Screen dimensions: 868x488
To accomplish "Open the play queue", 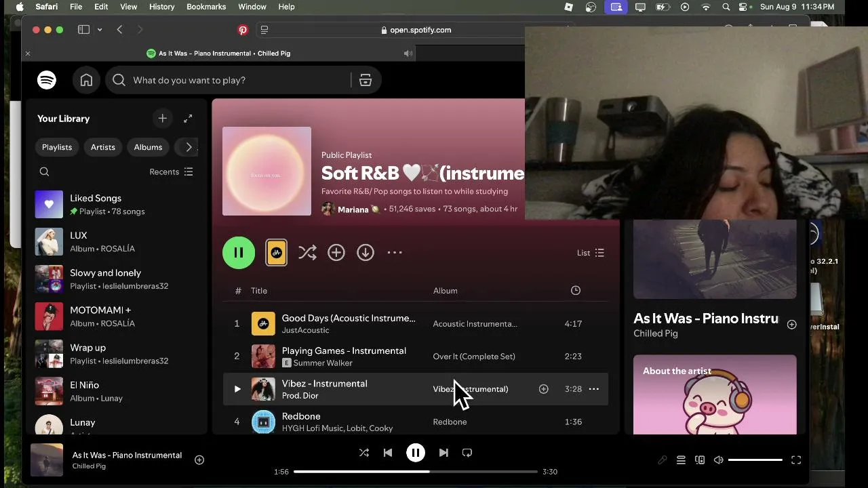I will click(681, 460).
